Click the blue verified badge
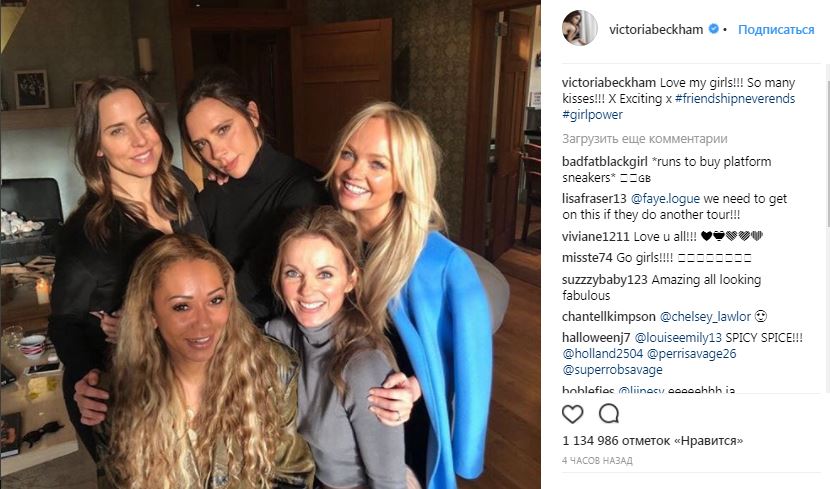Screen dimensions: 830x489 714,29
